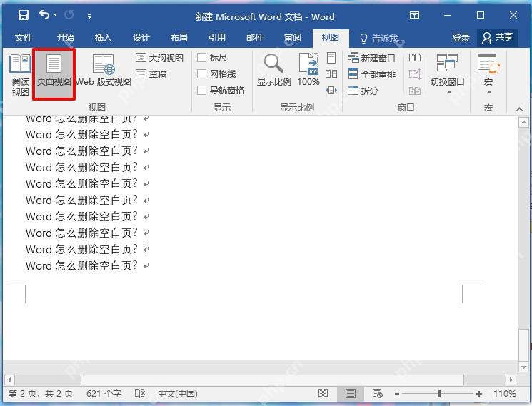Click the 共享 share button
This screenshot has height=406, width=532.
[x=498, y=38]
